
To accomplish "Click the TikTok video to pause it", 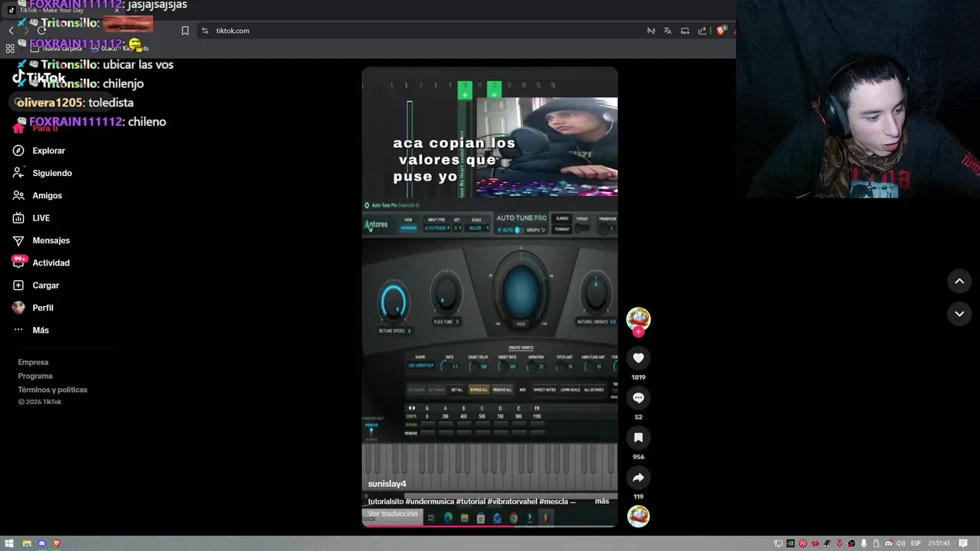I will click(x=489, y=297).
